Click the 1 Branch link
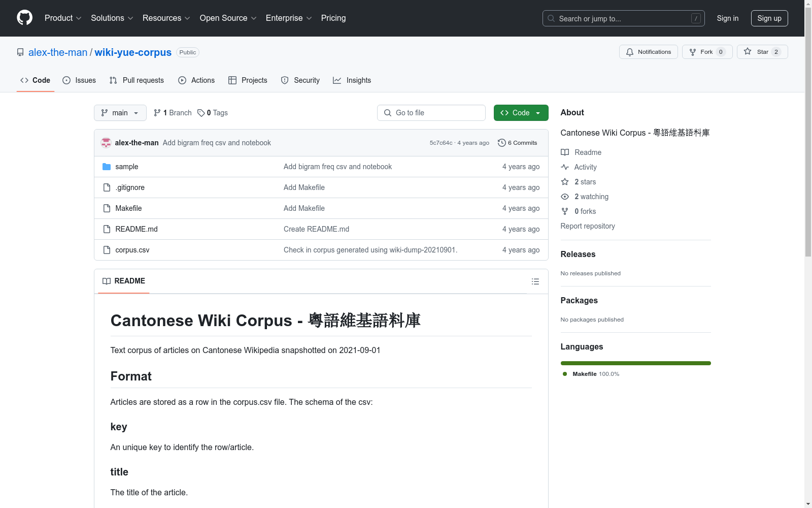 pyautogui.click(x=173, y=113)
